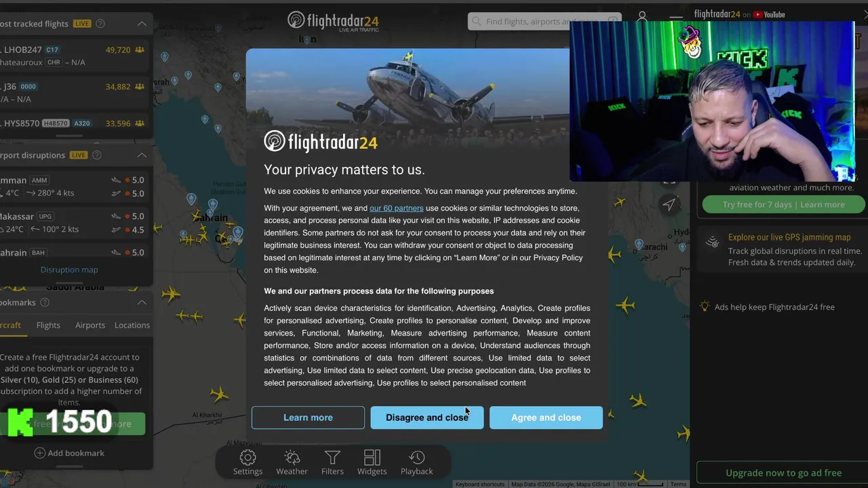
Task: Click help icon beside Most tracked flights
Action: (100, 24)
